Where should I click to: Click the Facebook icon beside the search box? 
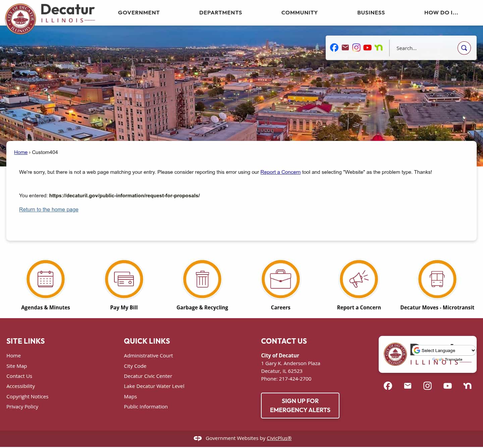tap(334, 48)
